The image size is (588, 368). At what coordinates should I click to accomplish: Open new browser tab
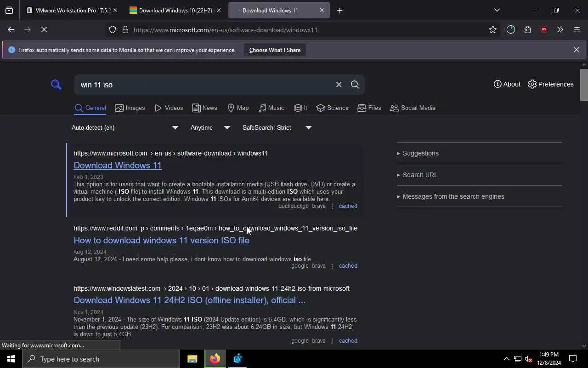[x=339, y=10]
